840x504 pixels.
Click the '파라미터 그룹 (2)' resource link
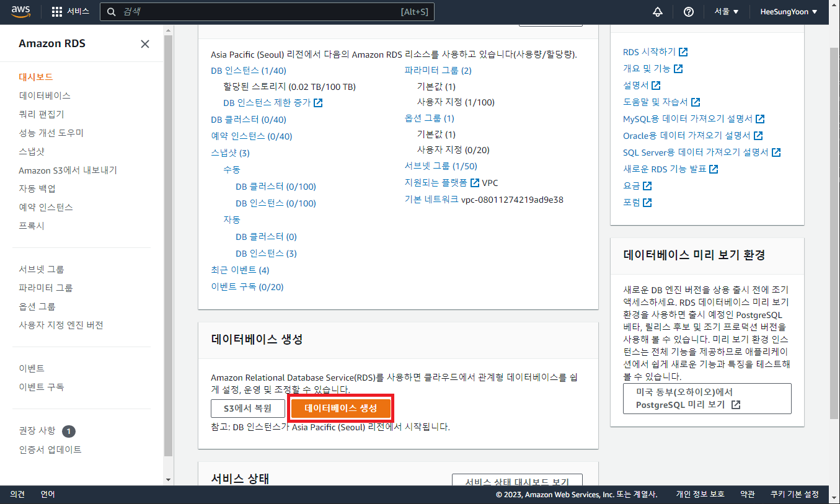click(438, 71)
